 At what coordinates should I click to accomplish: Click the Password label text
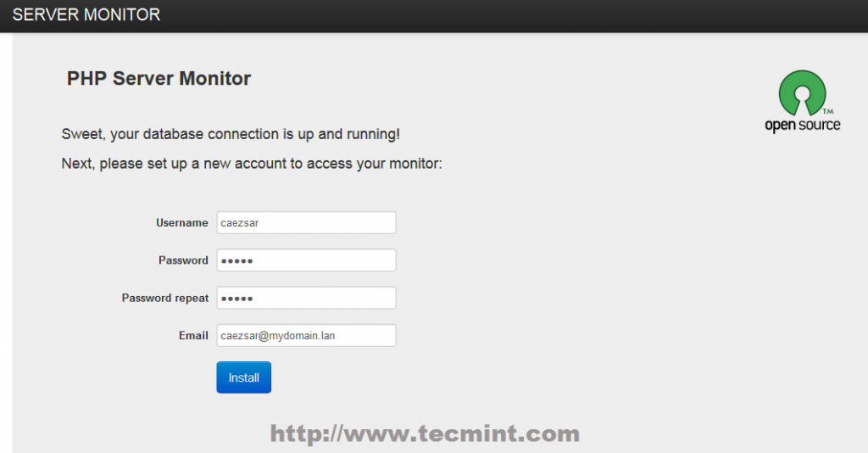(183, 260)
